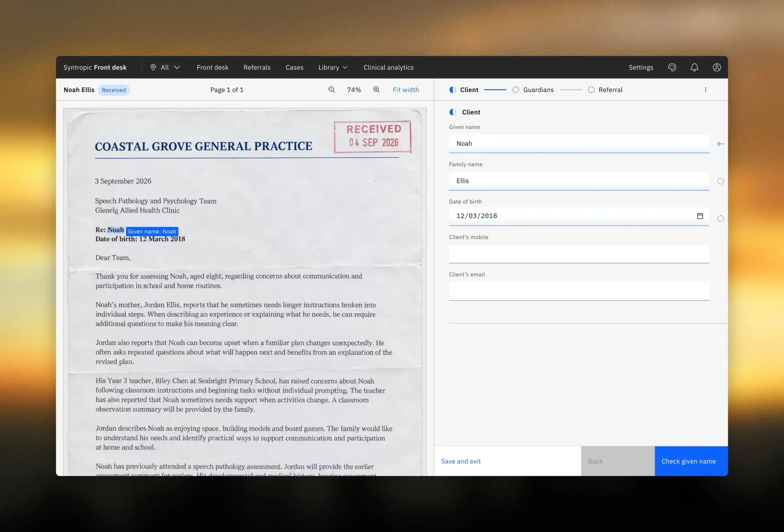Open the date of birth calendar picker
This screenshot has height=532, width=784.
(700, 216)
